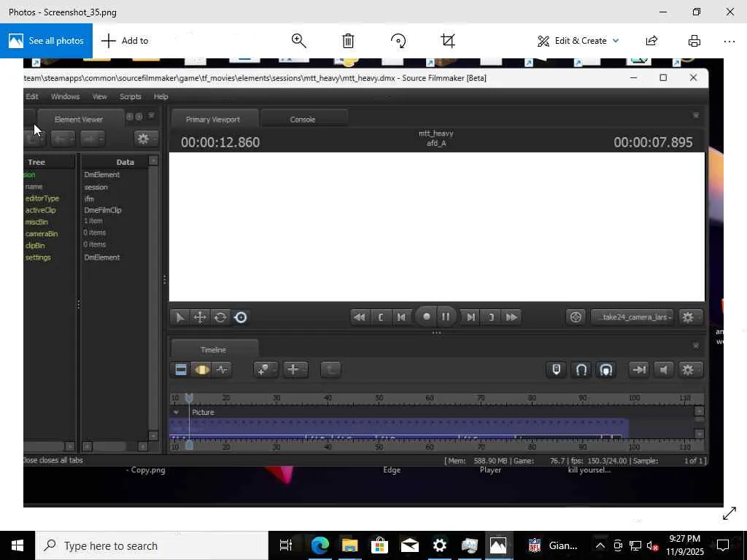
Task: Click the arrow-to-bar timeline end icon
Action: [638, 370]
